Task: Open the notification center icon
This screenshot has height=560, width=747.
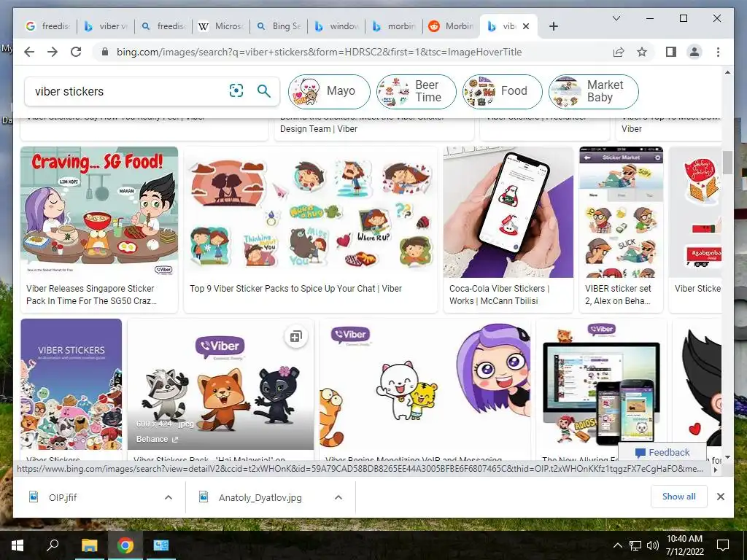Action: point(723,545)
